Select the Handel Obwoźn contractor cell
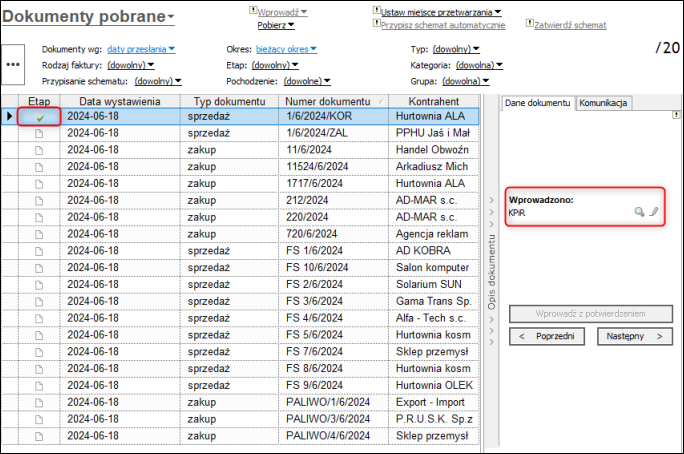 434,150
